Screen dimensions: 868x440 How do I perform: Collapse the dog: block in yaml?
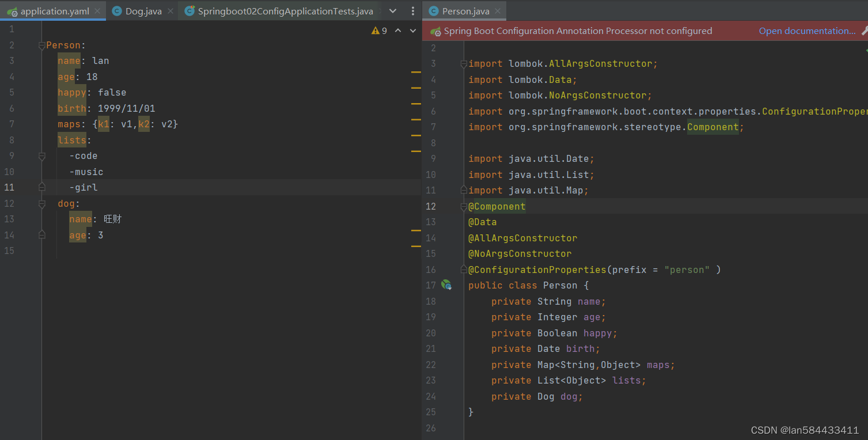[x=41, y=203]
